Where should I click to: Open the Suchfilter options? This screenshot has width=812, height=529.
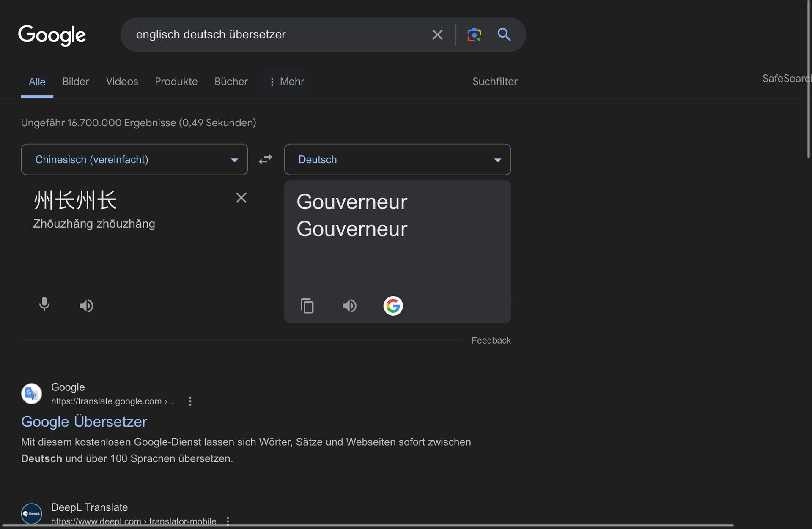[x=495, y=82]
